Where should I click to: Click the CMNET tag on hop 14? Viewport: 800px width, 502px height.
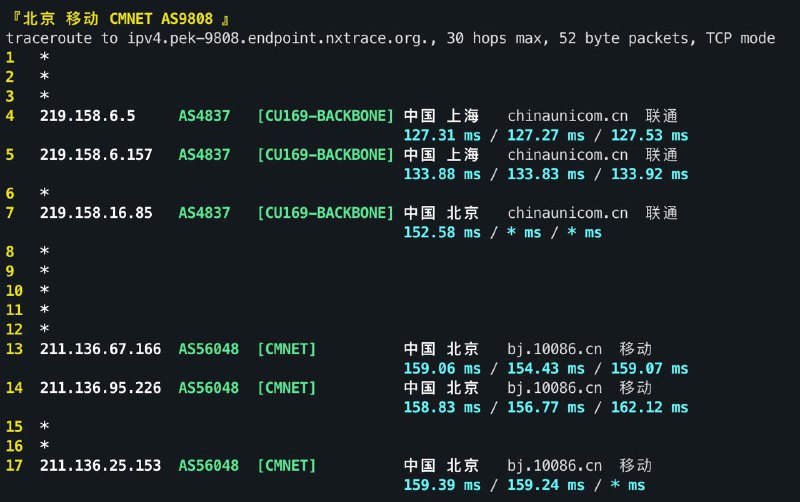coord(286,388)
